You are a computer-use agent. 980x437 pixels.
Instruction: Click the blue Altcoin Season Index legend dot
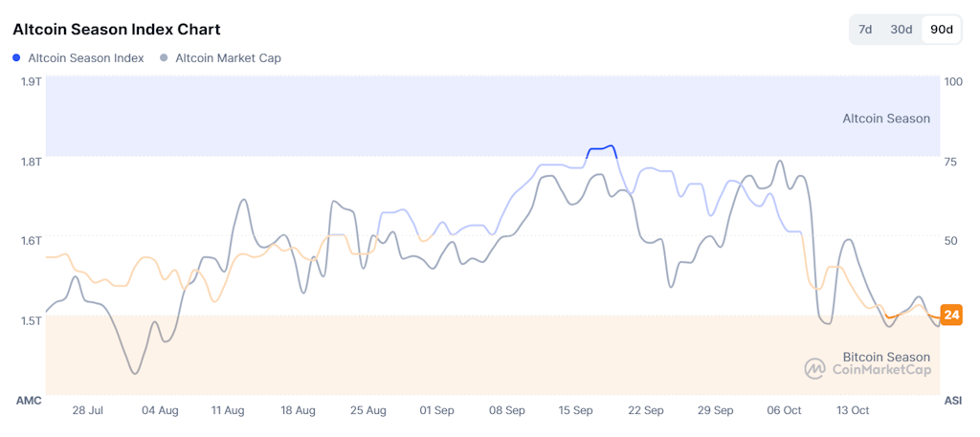tap(17, 58)
